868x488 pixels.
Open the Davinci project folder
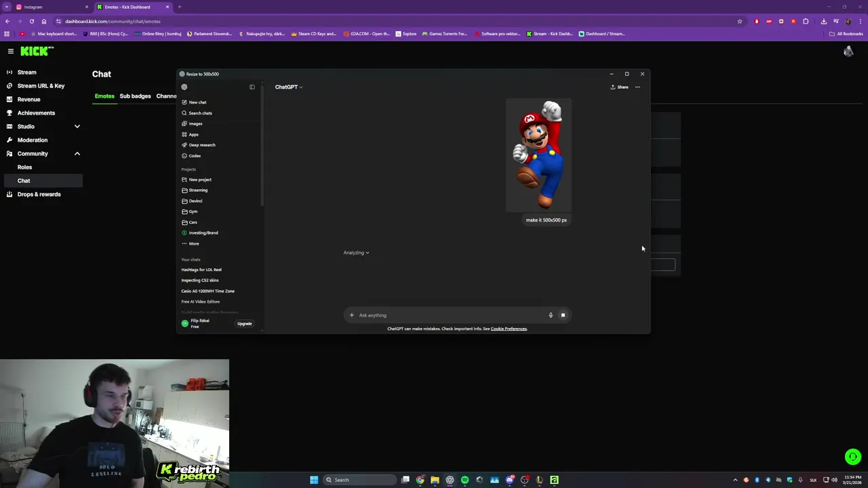point(193,201)
